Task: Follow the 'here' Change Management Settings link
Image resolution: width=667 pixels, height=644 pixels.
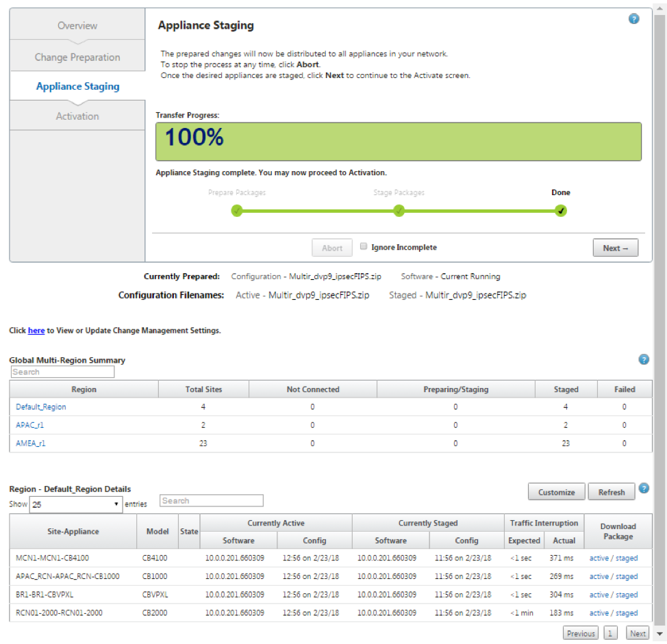Action: [x=36, y=331]
